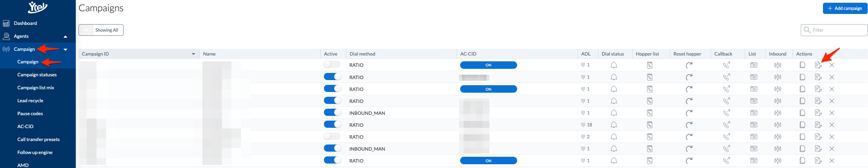The height and width of the screenshot is (168, 868).
Task: Click the edit icon in the first campaign row
Action: pyautogui.click(x=818, y=65)
